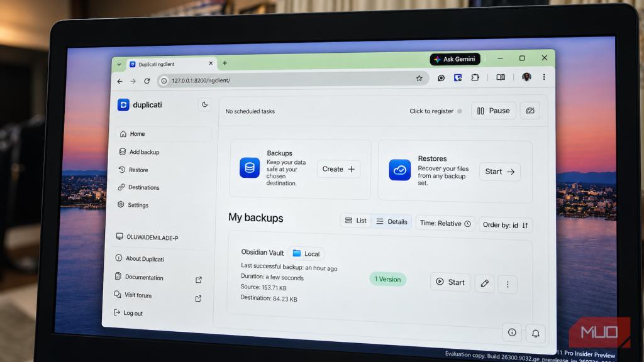Edit the Obsidian Vault backup

(485, 283)
